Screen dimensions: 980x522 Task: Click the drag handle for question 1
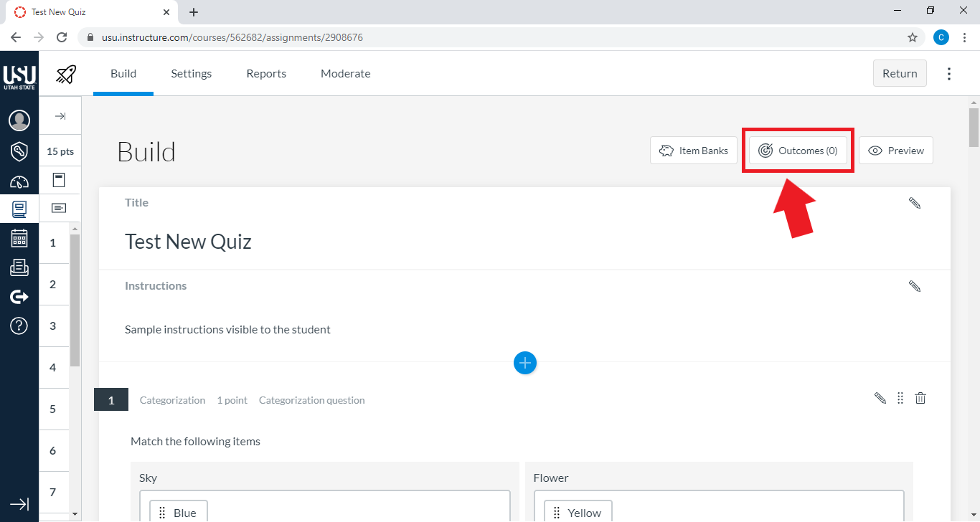tap(900, 399)
